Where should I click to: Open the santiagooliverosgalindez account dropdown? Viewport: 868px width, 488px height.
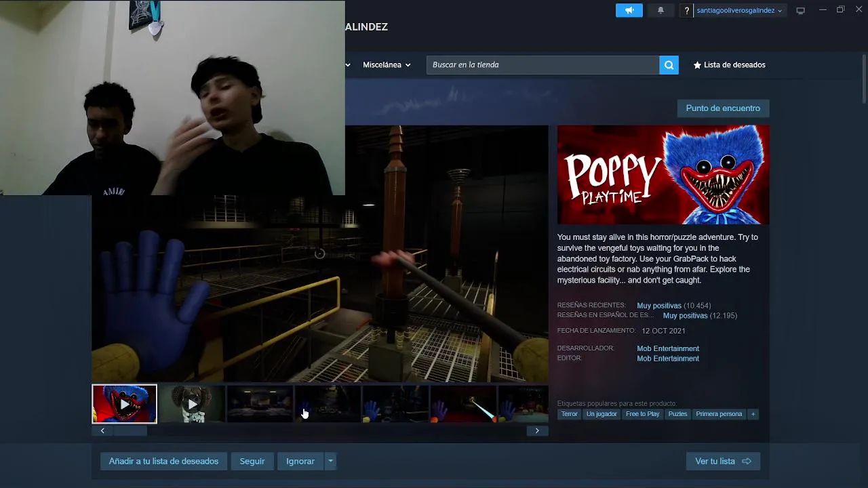pyautogui.click(x=739, y=10)
